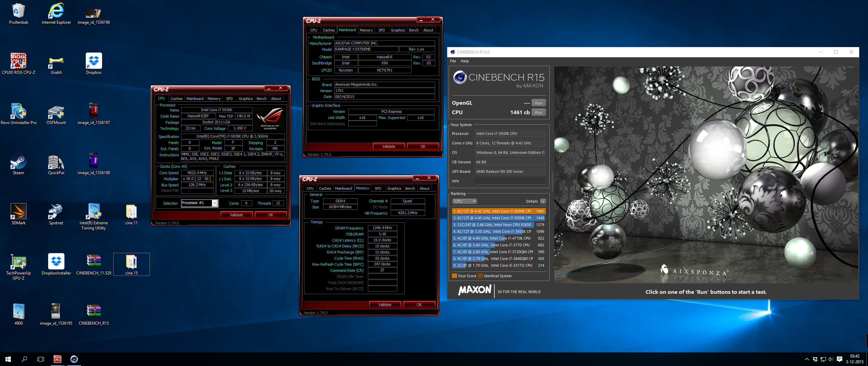
Task: Click the Info input field in Cinebench
Action: click(510, 181)
